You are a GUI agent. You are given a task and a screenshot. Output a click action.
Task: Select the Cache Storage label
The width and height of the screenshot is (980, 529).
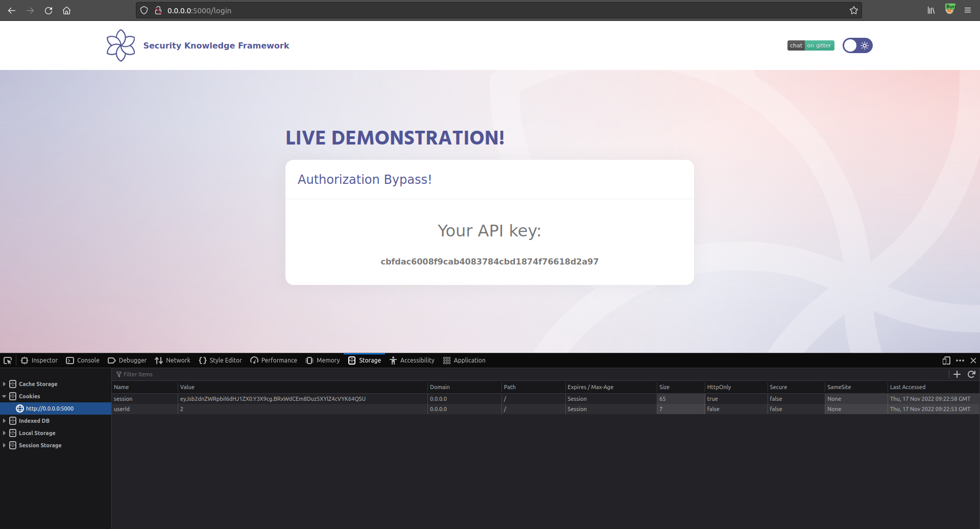[38, 384]
